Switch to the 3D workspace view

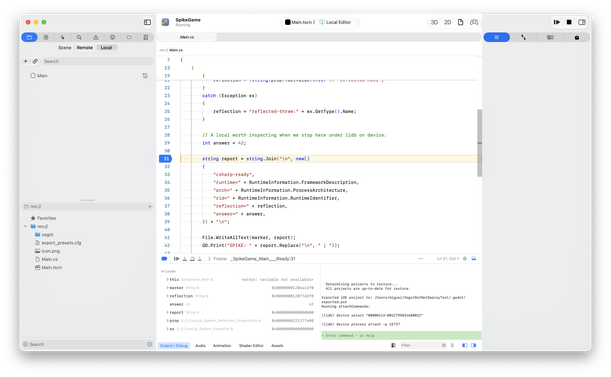click(x=434, y=22)
